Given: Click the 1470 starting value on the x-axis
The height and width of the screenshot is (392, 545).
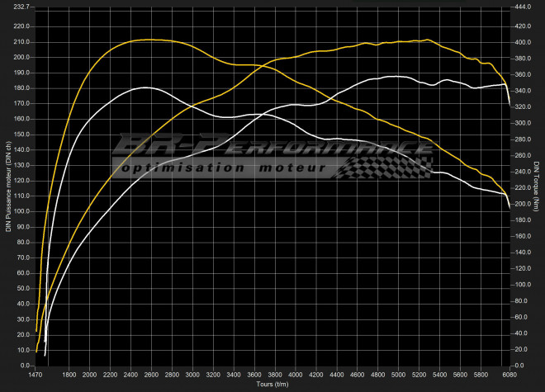Looking at the screenshot, I should pyautogui.click(x=36, y=375).
